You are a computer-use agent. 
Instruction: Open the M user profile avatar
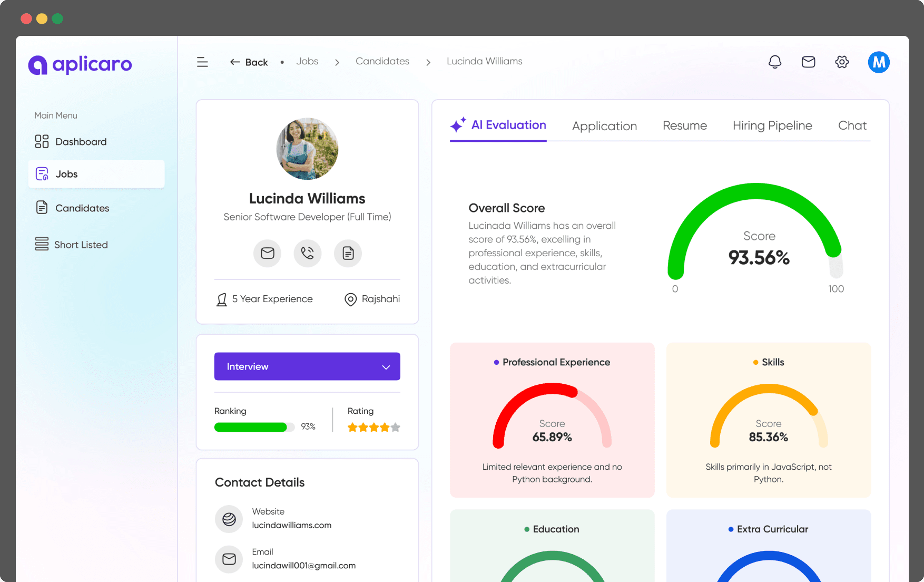(879, 62)
